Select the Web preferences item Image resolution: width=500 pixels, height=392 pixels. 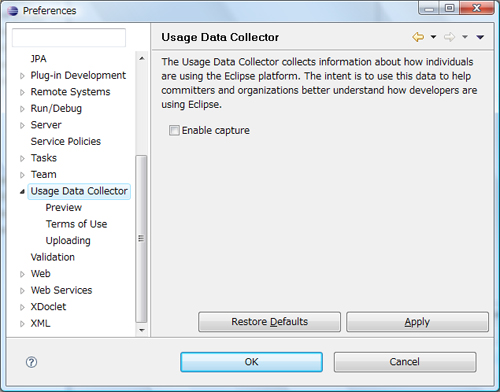click(41, 274)
